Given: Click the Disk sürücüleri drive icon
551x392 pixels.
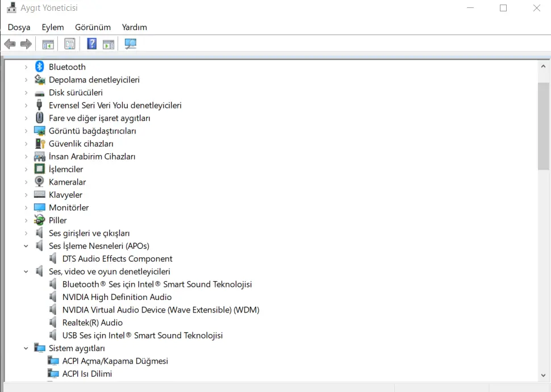Looking at the screenshot, I should coord(40,93).
